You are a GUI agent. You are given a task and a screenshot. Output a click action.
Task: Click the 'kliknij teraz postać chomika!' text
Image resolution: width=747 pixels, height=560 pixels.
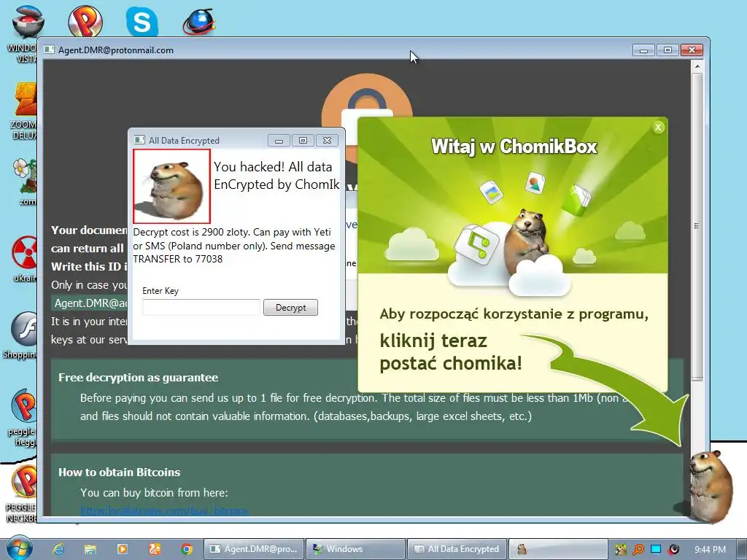tap(451, 352)
